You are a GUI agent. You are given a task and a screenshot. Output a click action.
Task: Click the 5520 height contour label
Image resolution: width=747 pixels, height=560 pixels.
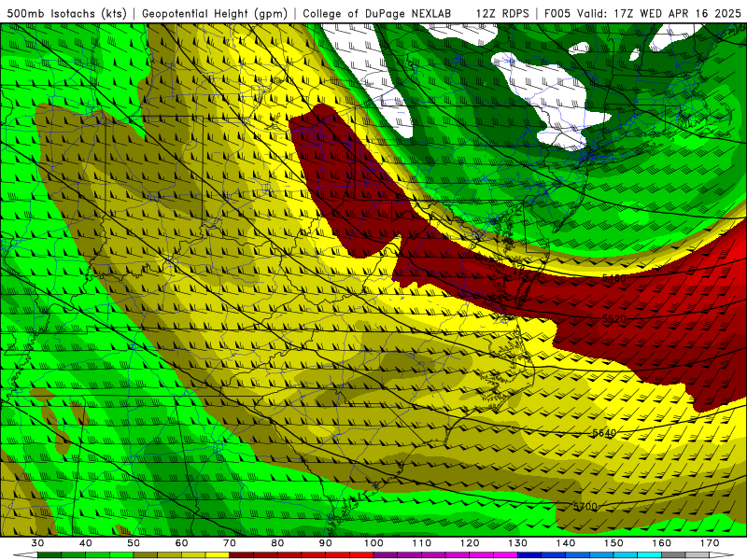[614, 318]
